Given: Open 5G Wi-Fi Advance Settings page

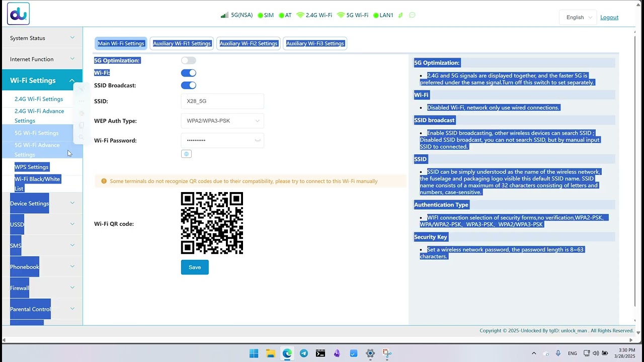Looking at the screenshot, I should click(x=37, y=150).
